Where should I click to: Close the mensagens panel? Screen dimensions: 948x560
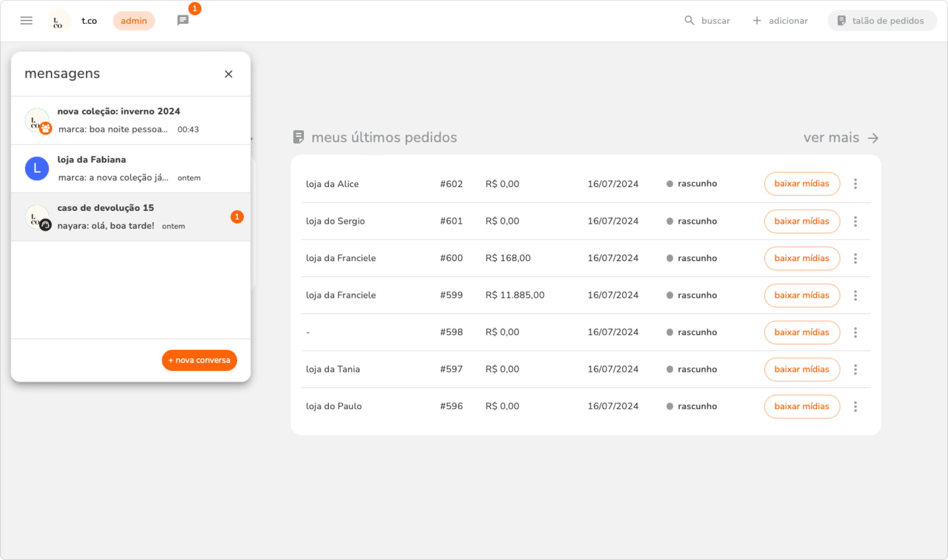(228, 74)
